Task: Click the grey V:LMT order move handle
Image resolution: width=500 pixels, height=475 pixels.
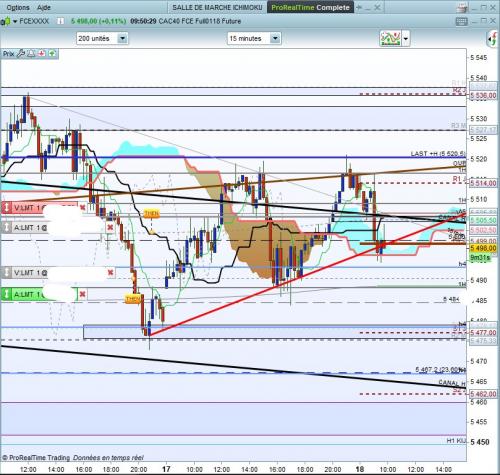Action: click(6, 273)
